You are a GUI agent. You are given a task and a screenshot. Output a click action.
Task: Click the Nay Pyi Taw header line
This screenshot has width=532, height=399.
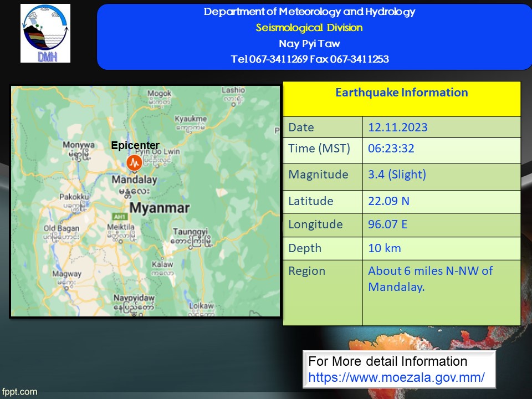click(309, 43)
